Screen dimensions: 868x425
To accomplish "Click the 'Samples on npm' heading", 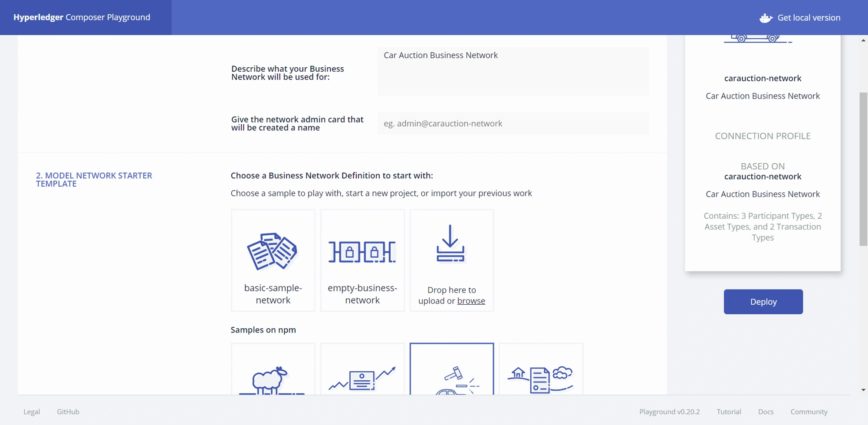I will coord(263,330).
